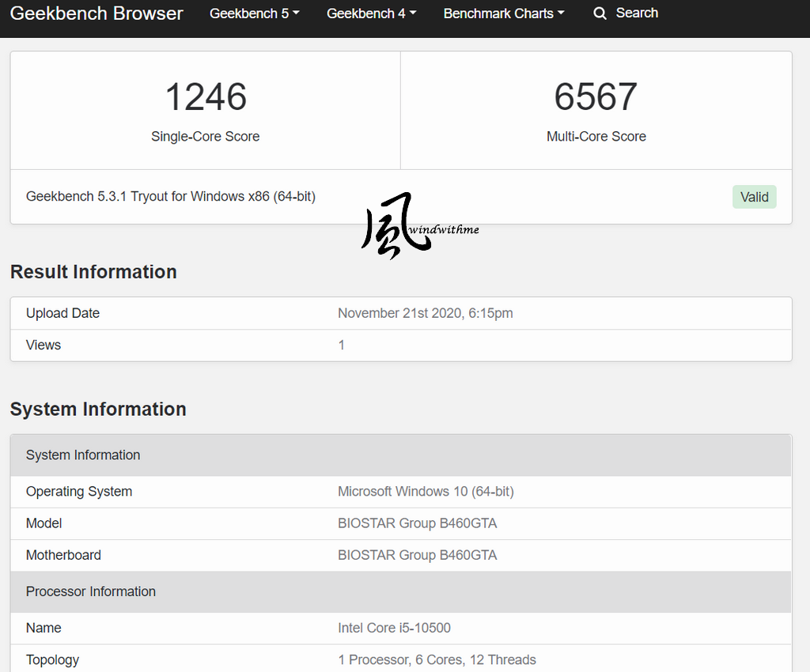Screen dimensions: 810x672
Task: Click the Motherboard row label
Action: coord(63,555)
